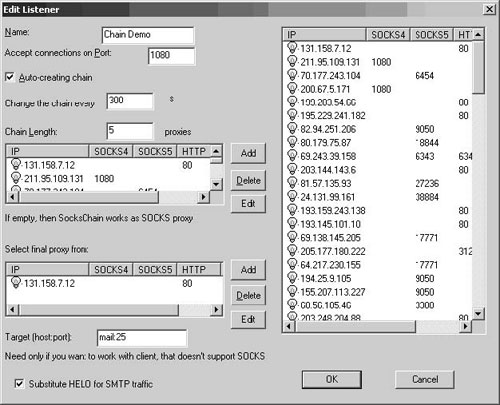
Task: Click the IP column header of the right proxy list
Action: coord(324,35)
